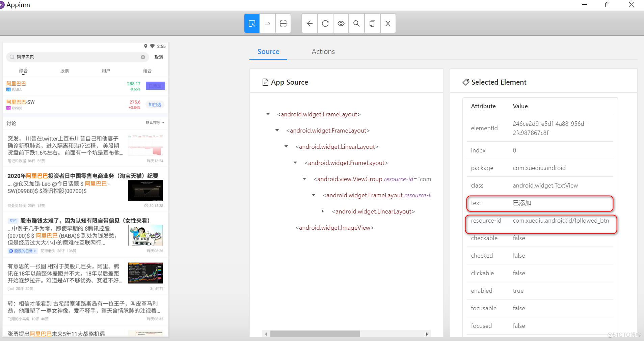
Task: Collapse the root android.widget.FrameLayout node
Action: [x=268, y=114]
